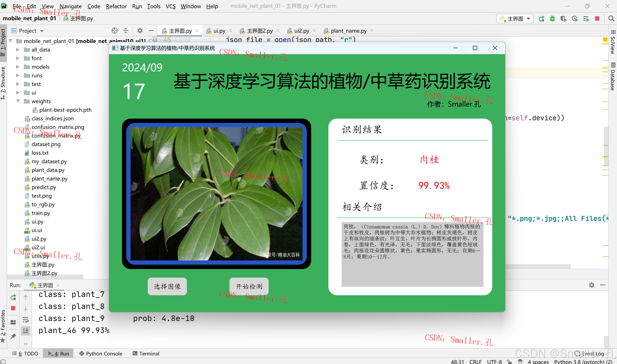Open the File menu
617x364 pixels.
point(17,6)
